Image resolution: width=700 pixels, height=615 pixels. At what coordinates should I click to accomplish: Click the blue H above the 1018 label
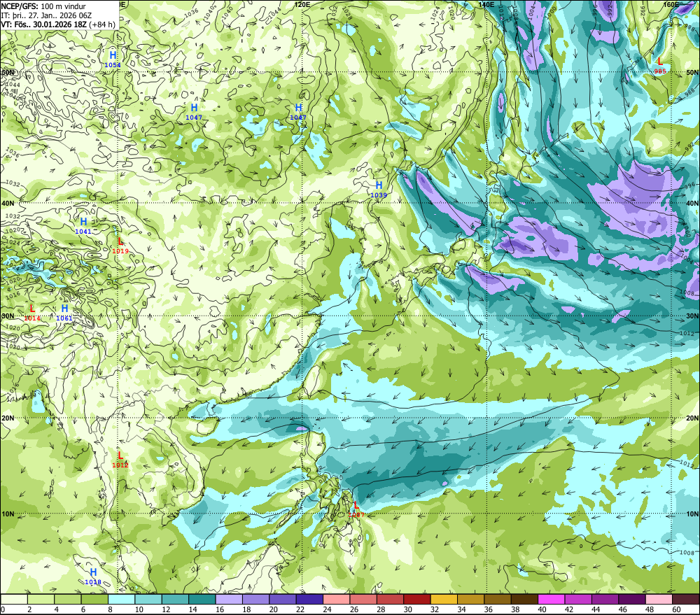pos(93,572)
